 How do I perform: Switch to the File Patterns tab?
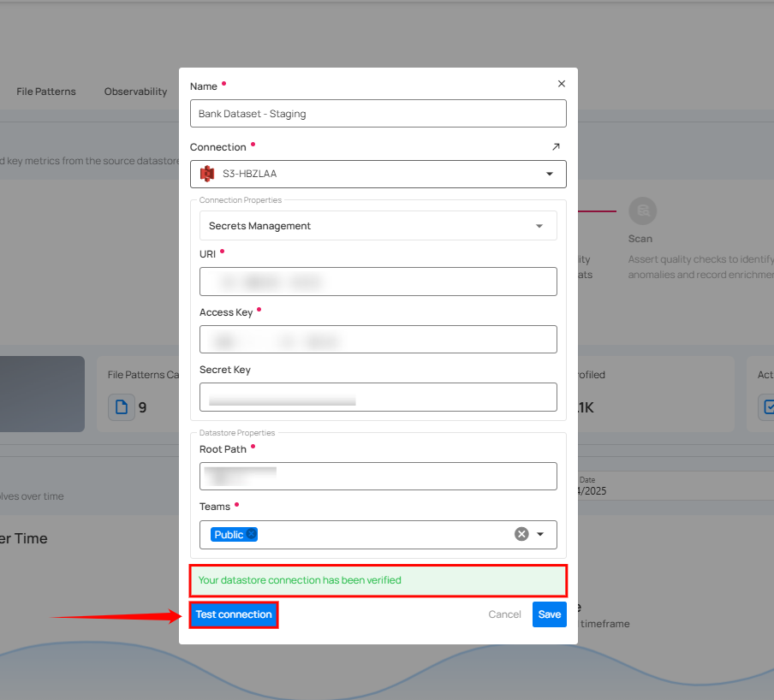[x=46, y=92]
